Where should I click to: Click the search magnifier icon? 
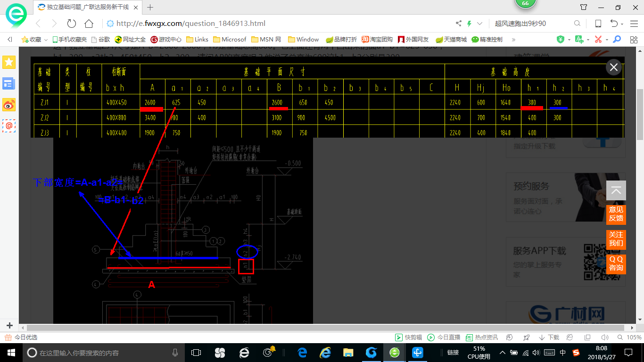(577, 24)
